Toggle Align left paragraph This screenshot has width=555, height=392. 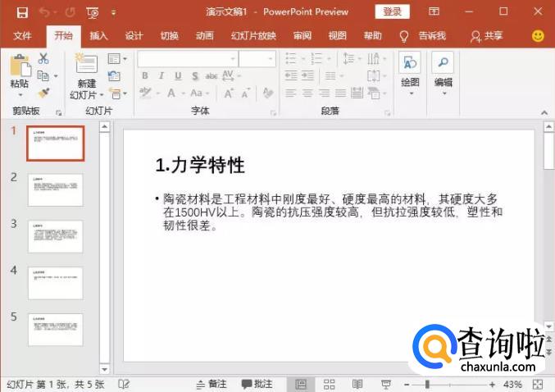[290, 93]
